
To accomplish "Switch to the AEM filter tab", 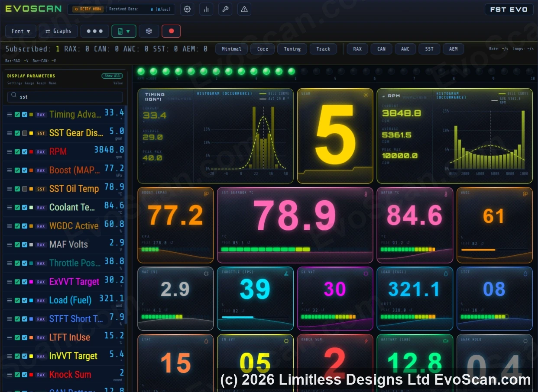I will click(x=454, y=49).
